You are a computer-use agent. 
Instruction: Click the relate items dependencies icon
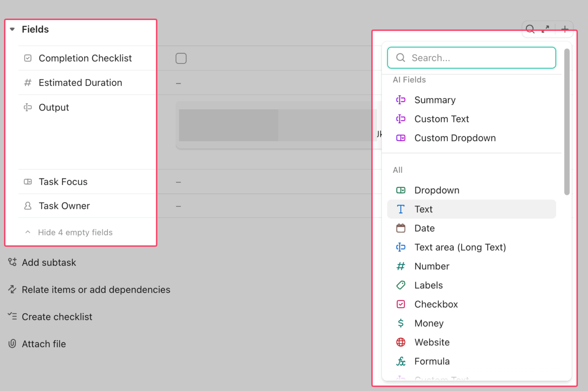point(12,290)
